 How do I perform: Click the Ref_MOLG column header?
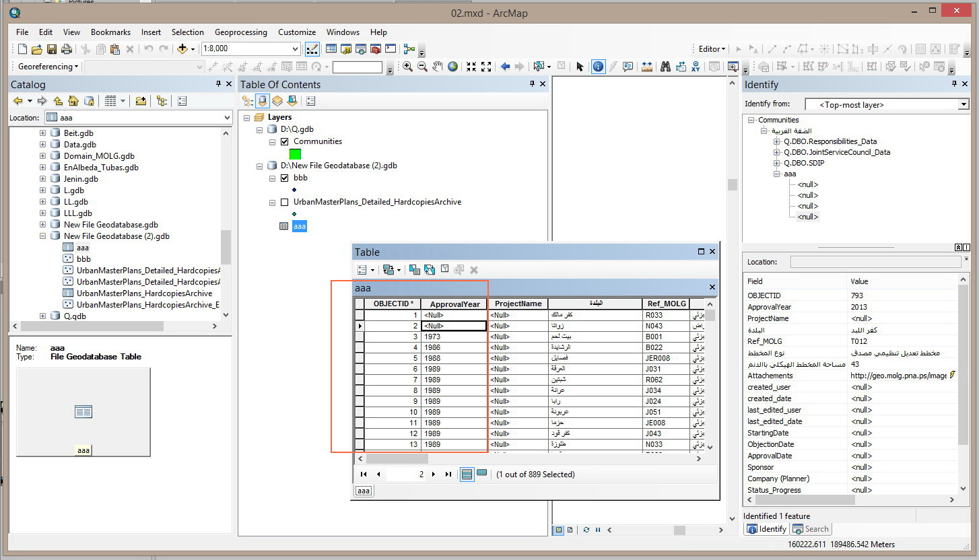666,304
